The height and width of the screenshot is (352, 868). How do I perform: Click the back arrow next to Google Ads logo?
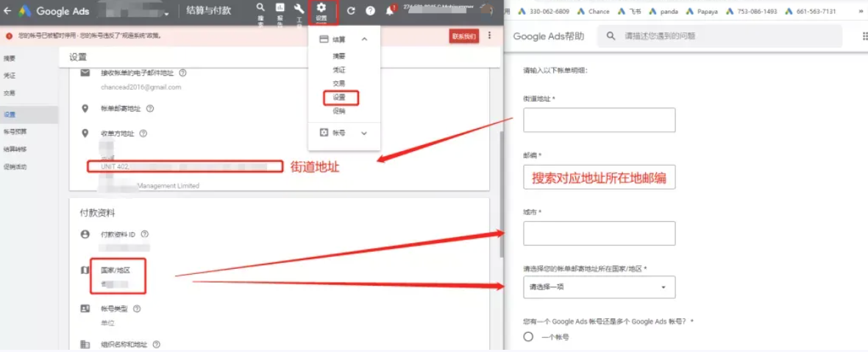[x=7, y=11]
